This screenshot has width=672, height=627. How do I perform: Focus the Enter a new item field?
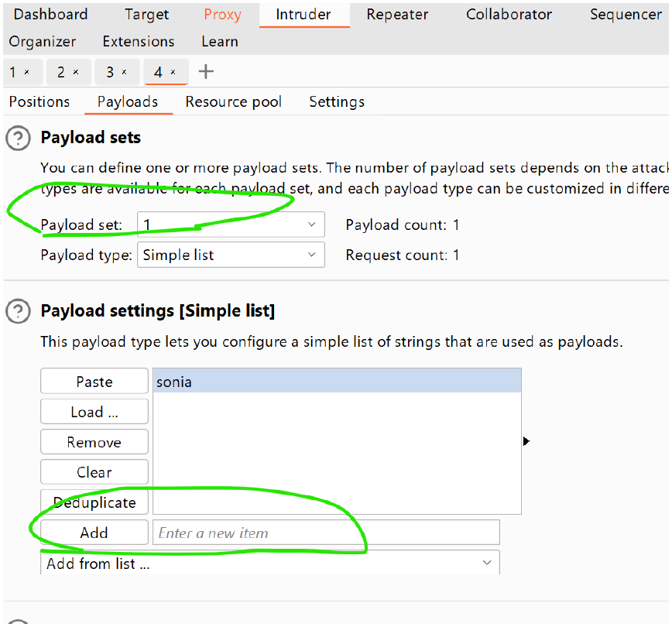tap(326, 533)
